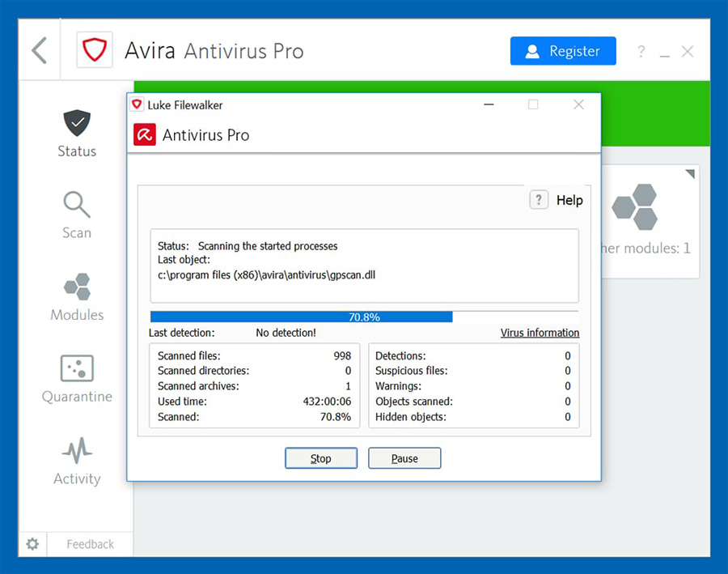Open Quarantine using its dotted-box icon
The image size is (728, 574).
pyautogui.click(x=76, y=368)
